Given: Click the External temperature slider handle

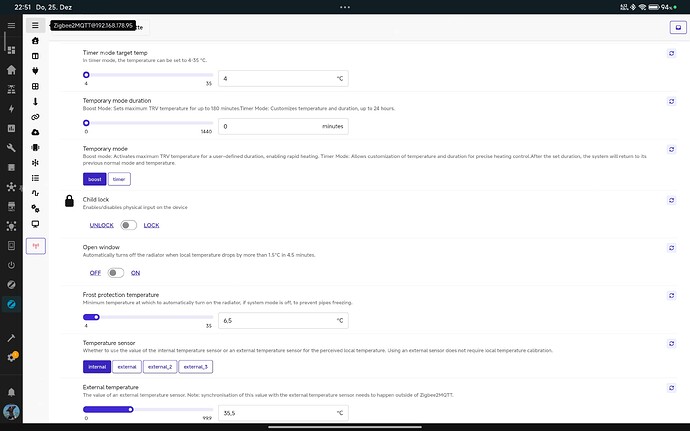Looking at the screenshot, I should (131, 409).
